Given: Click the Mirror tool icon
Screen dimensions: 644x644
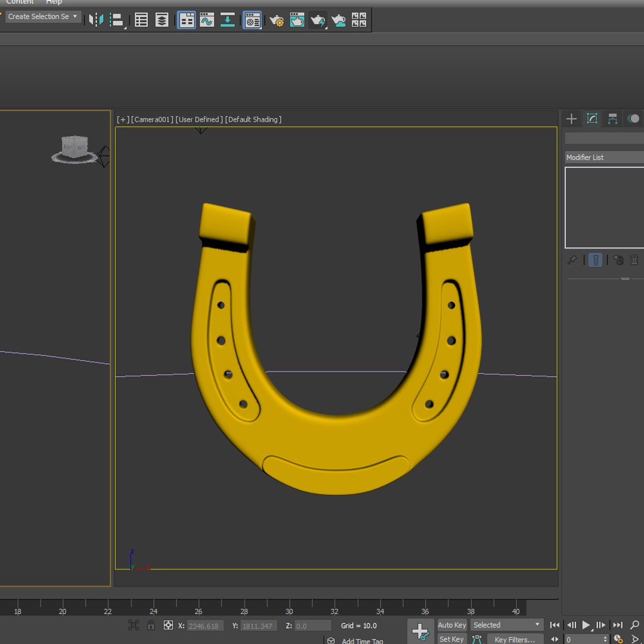Looking at the screenshot, I should 96,19.
